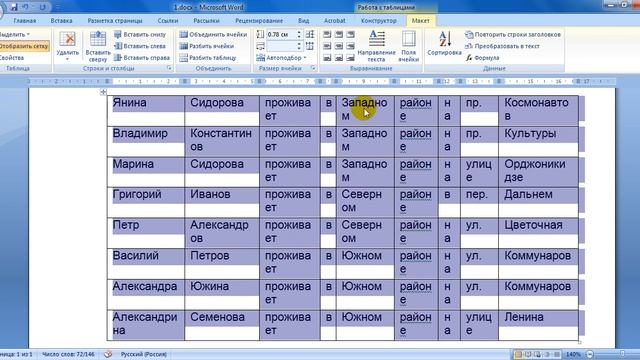Switch to the Разметка страницы tab
This screenshot has height=360, width=640.
115,20
